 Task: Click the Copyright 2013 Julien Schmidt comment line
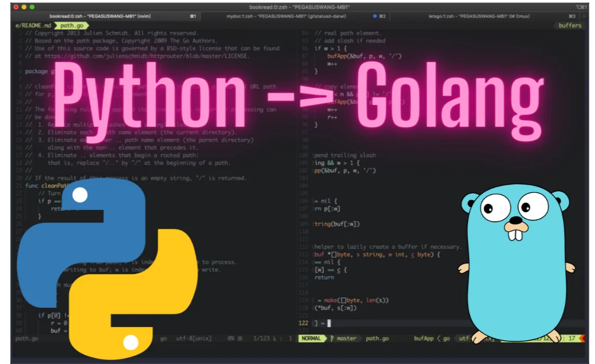[x=111, y=33]
